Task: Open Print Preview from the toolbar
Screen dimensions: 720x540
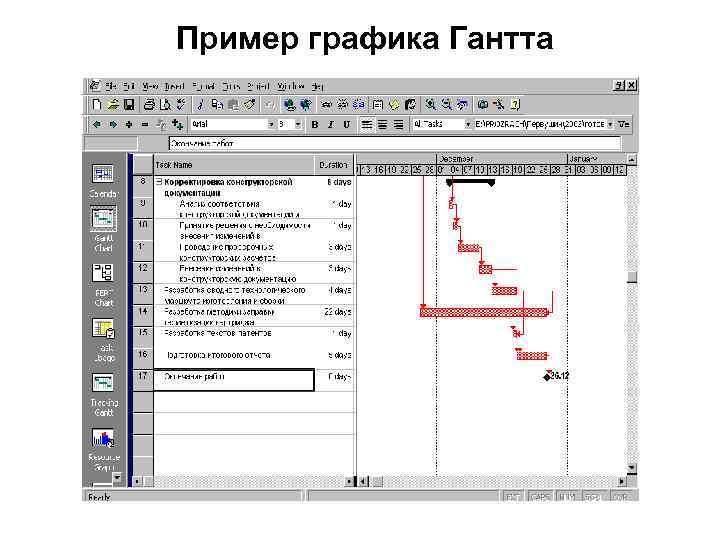Action: tap(165, 105)
